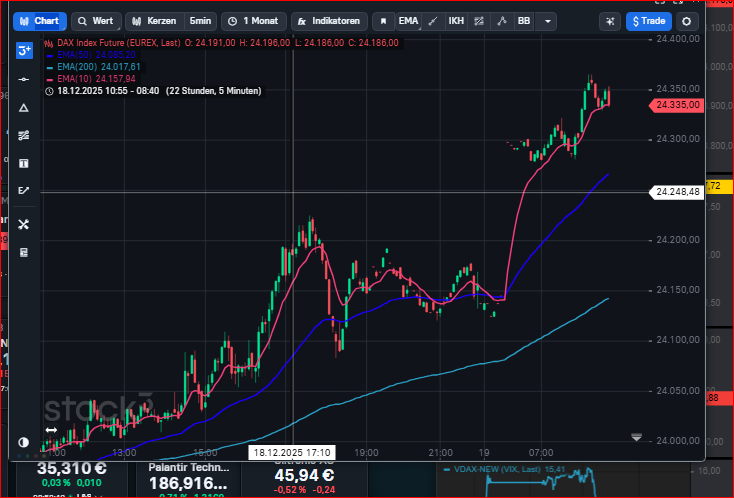734x498 pixels.
Task: Toggle the BB Bollinger Bands indicator
Action: [x=523, y=21]
